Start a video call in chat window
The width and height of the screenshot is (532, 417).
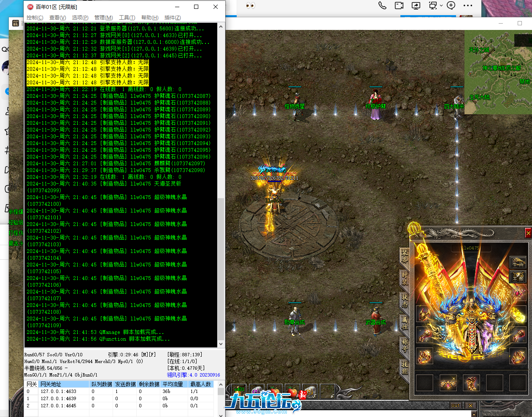coord(399,5)
